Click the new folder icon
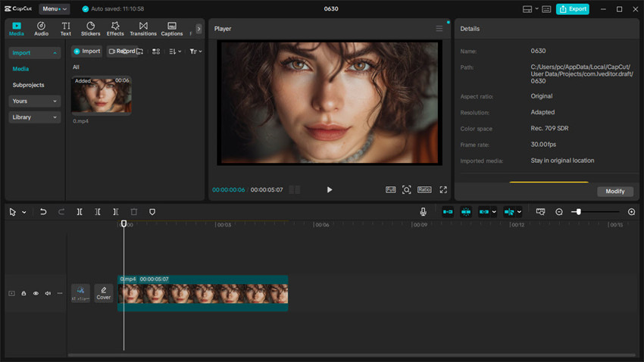Image resolution: width=644 pixels, height=362 pixels. (139, 51)
